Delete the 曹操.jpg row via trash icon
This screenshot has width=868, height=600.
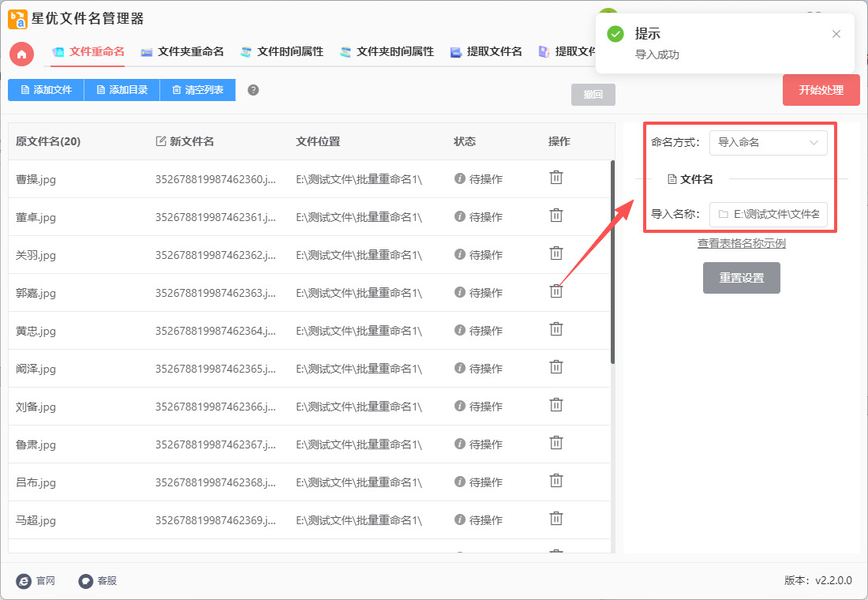click(x=556, y=178)
